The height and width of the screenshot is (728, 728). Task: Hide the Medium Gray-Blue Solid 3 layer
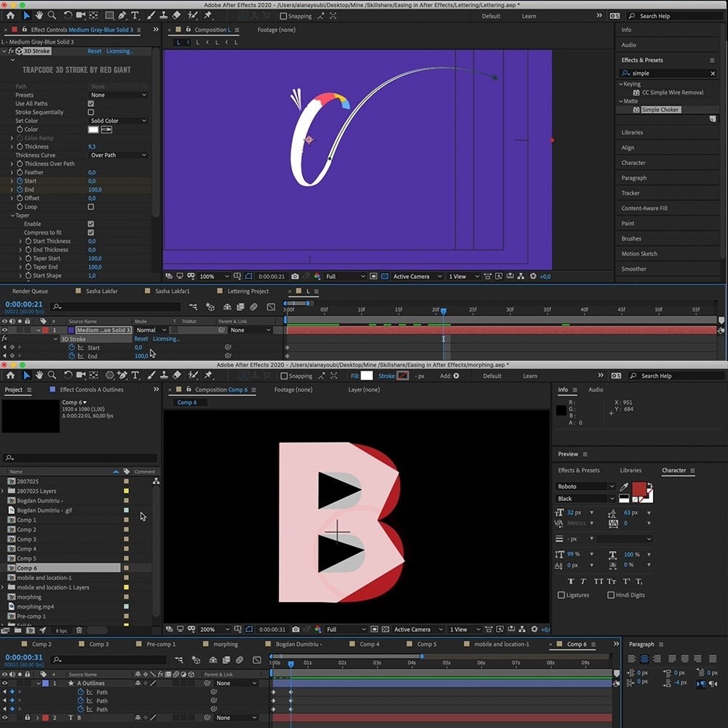[x=4, y=330]
